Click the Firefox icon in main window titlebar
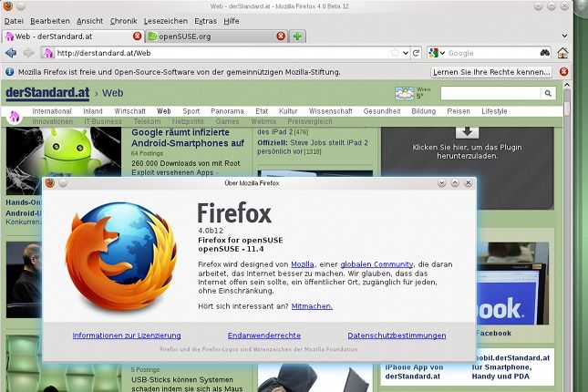Viewport: 588px width, 392px height. pos(7,6)
